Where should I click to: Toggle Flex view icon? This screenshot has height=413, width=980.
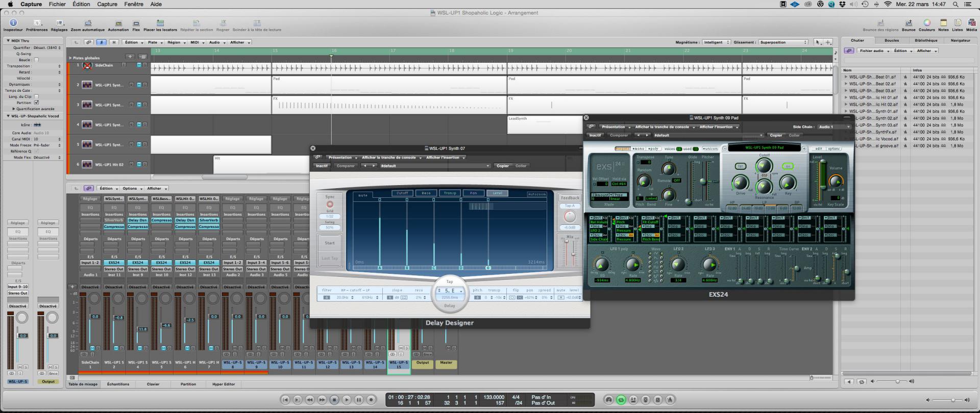pos(136,23)
